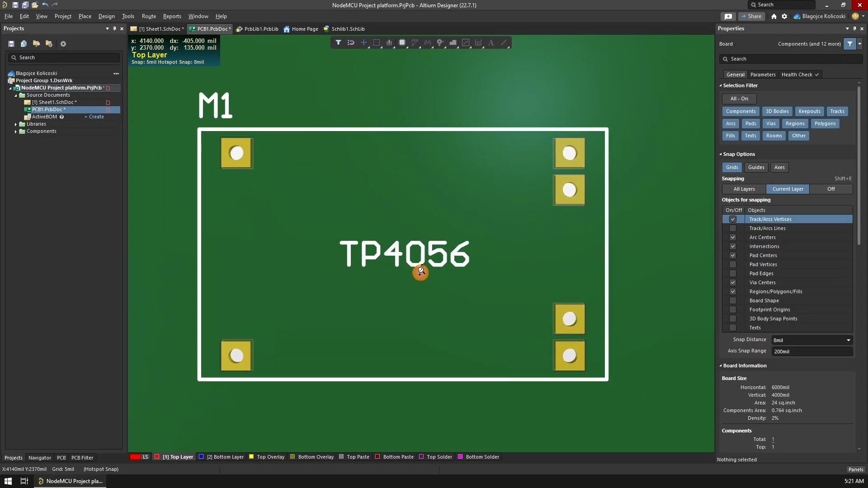Collapse the Source Documents tree node
The image size is (868, 488).
[x=15, y=95]
